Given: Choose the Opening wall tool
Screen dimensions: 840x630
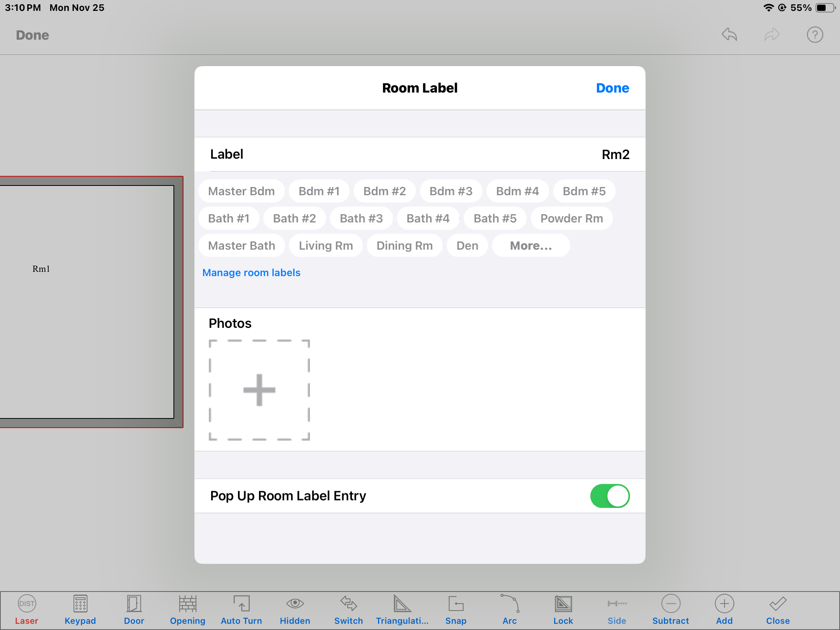Looking at the screenshot, I should (x=187, y=604).
